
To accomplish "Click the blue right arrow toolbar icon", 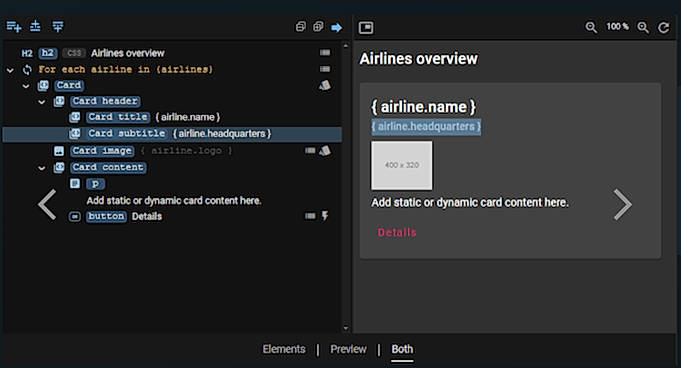I will click(x=337, y=28).
